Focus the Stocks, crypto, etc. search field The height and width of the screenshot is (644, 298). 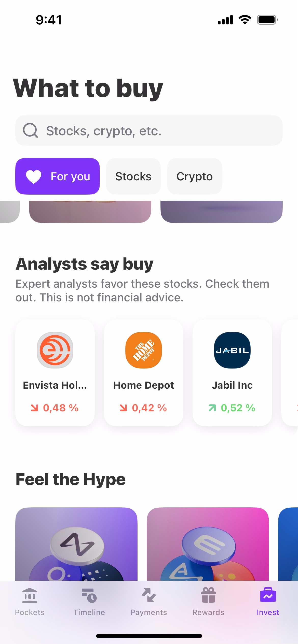coord(158,130)
